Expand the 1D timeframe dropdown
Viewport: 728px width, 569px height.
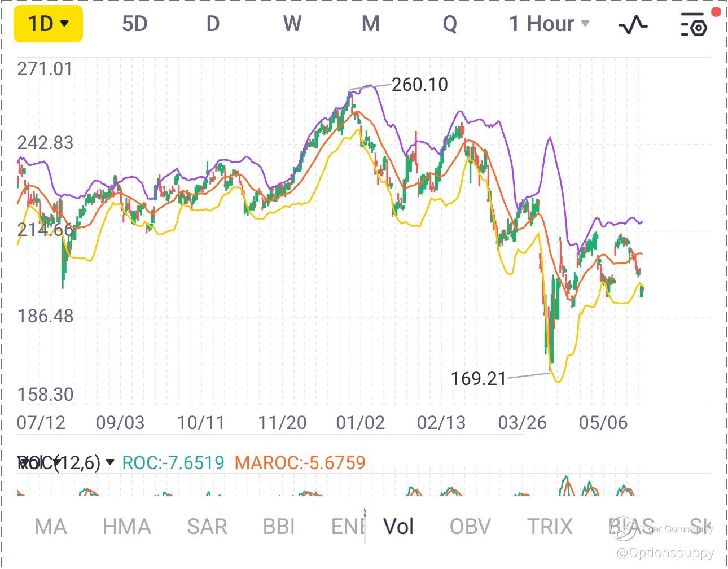(49, 24)
